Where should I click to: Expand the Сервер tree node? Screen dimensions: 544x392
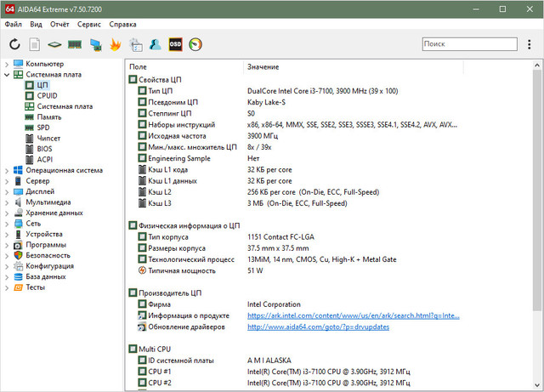7,181
